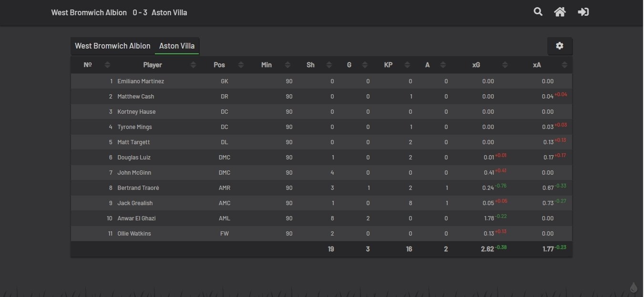This screenshot has width=644, height=297.
Task: Switch to West Bromwich Albion tab
Action: [112, 46]
